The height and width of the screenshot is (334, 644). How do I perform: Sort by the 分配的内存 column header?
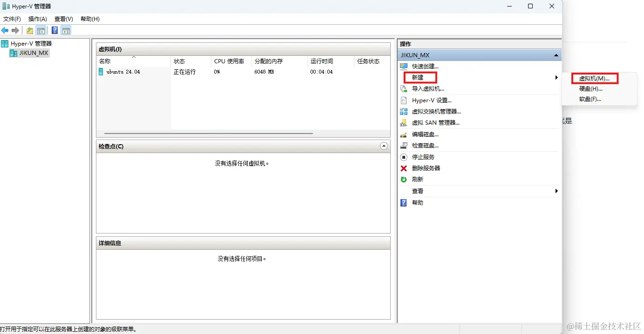coord(279,61)
